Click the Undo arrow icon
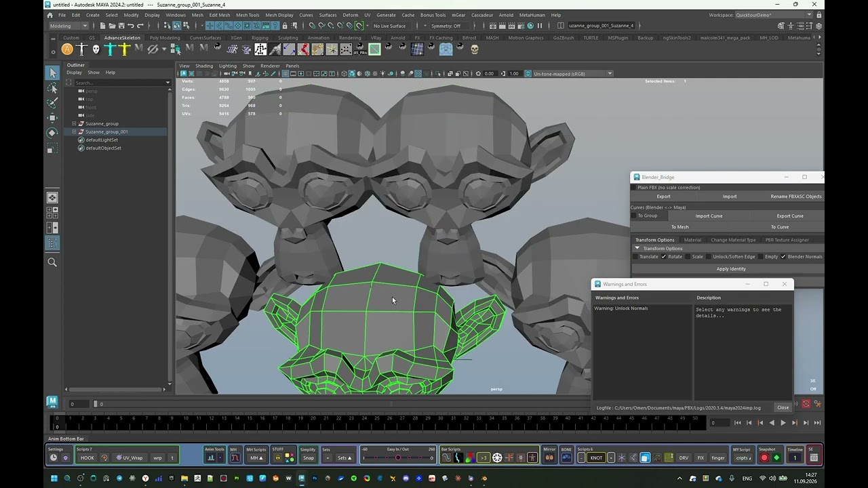Screen dimensions: 868x488 [x=131, y=26]
